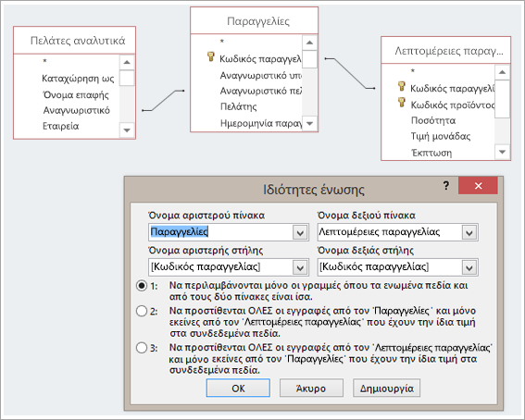Select join option 2 radio button
The image size is (525, 420).
pyautogui.click(x=142, y=311)
